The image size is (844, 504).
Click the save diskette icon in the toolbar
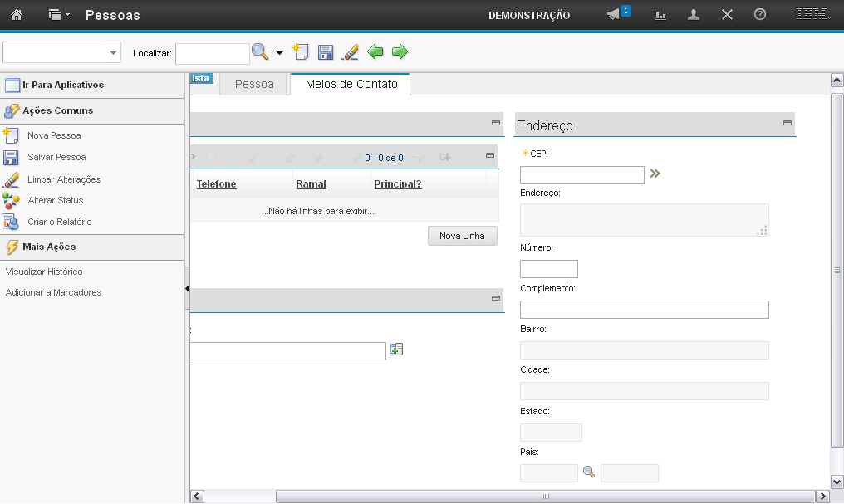[x=326, y=52]
